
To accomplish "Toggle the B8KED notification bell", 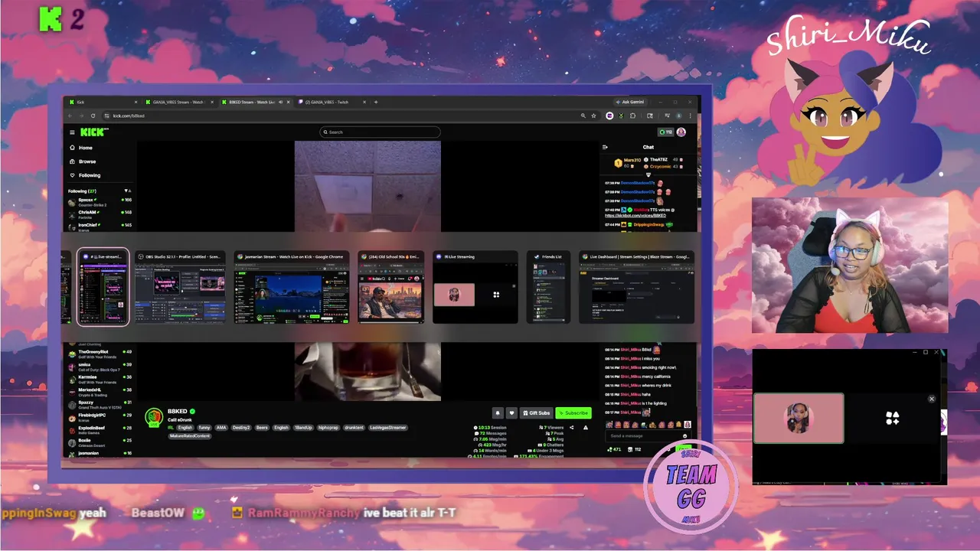I will tap(497, 412).
